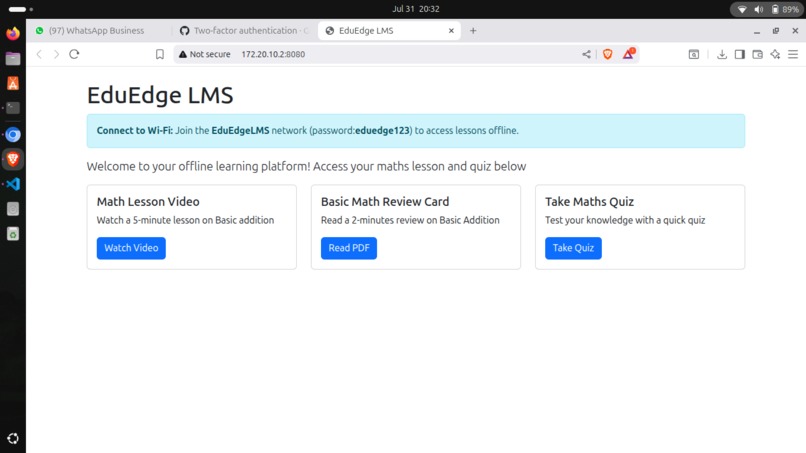The height and width of the screenshot is (453, 806).
Task: Open the Read PDF button
Action: (x=349, y=248)
